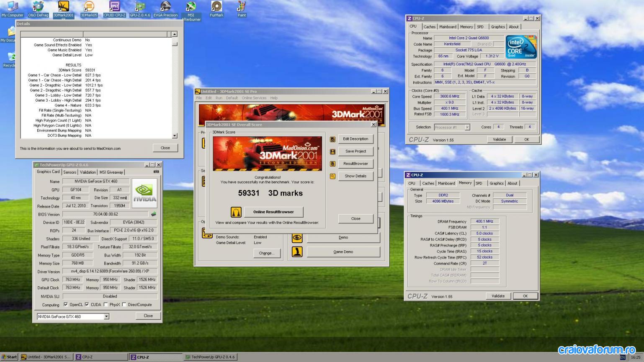
Task: Click the ResultBrowser icon in score dialog
Action: click(x=332, y=164)
